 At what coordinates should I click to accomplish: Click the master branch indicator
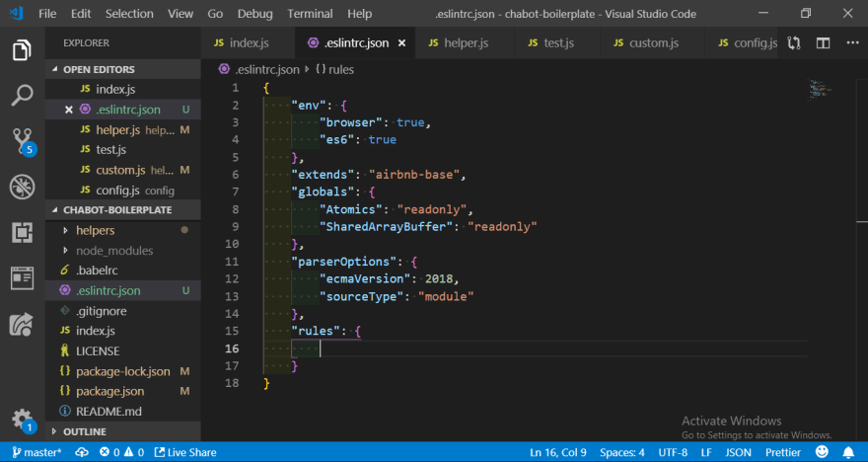pos(36,452)
